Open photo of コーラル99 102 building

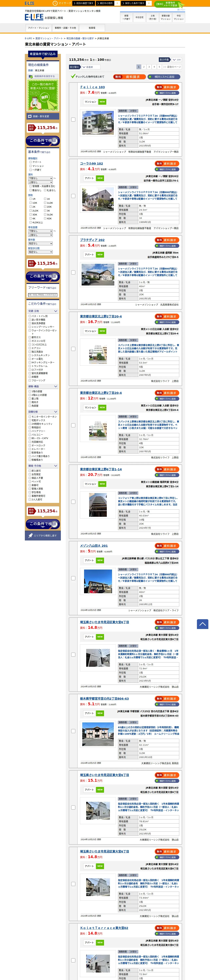pos(98,199)
